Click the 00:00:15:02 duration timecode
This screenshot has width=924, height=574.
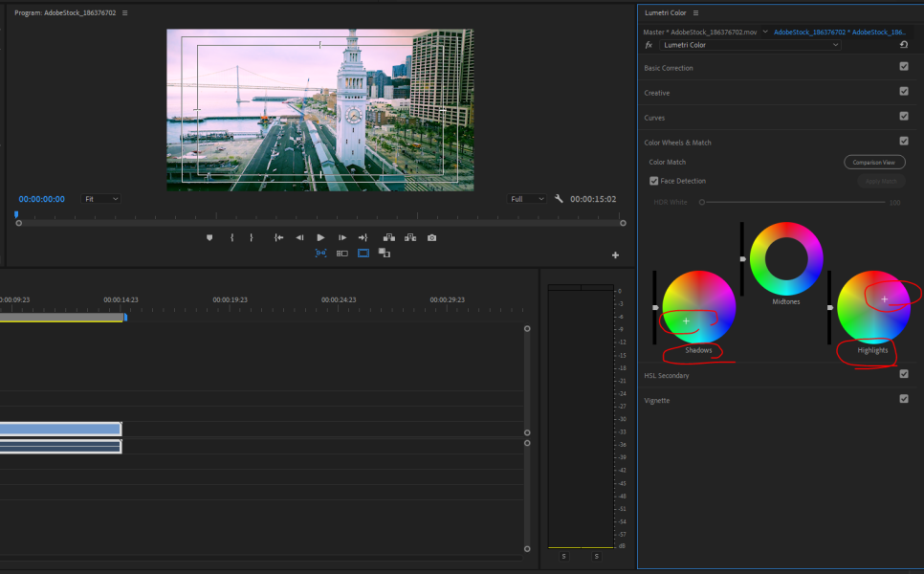coord(593,199)
